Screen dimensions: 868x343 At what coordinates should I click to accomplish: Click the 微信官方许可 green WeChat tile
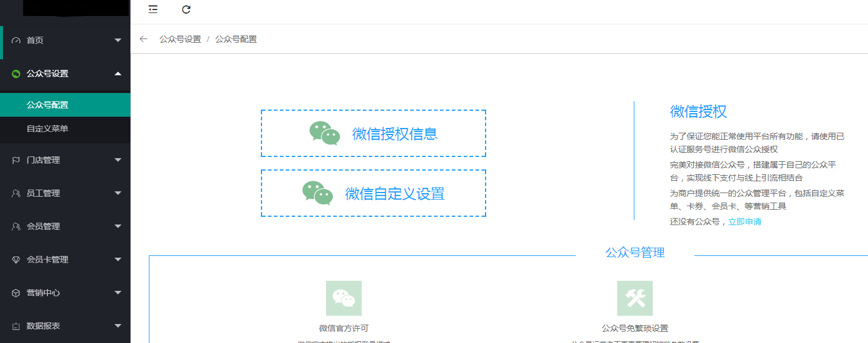click(x=344, y=298)
